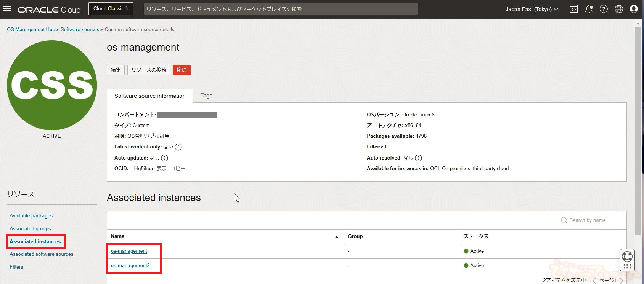
Task: Show info icon next to Auto resolved
Action: (x=418, y=158)
